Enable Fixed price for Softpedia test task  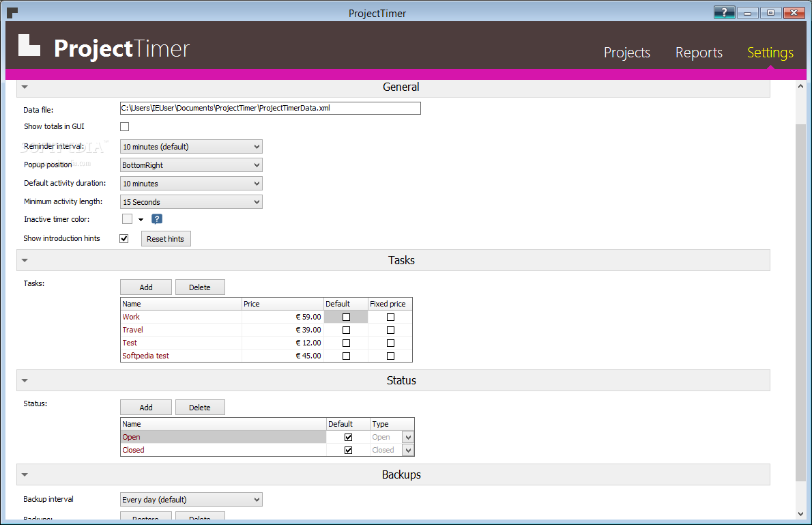click(390, 356)
